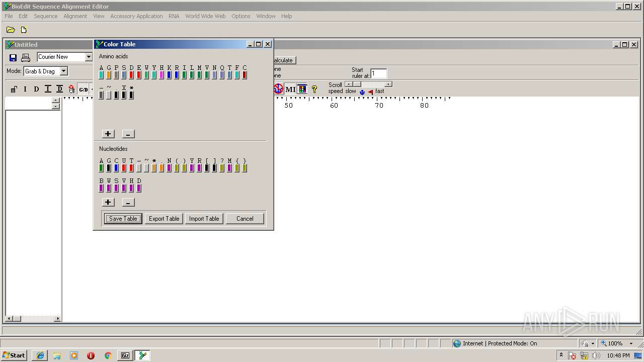Screen dimensions: 644x362
Task: Click the name panel down-arrow spinner
Action: pos(56,106)
